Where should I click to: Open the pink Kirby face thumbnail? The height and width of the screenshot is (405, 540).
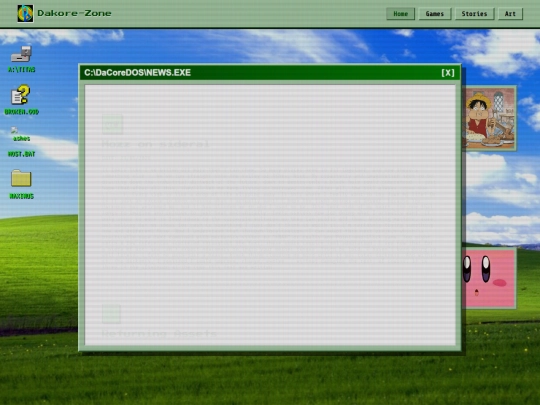coord(489,278)
